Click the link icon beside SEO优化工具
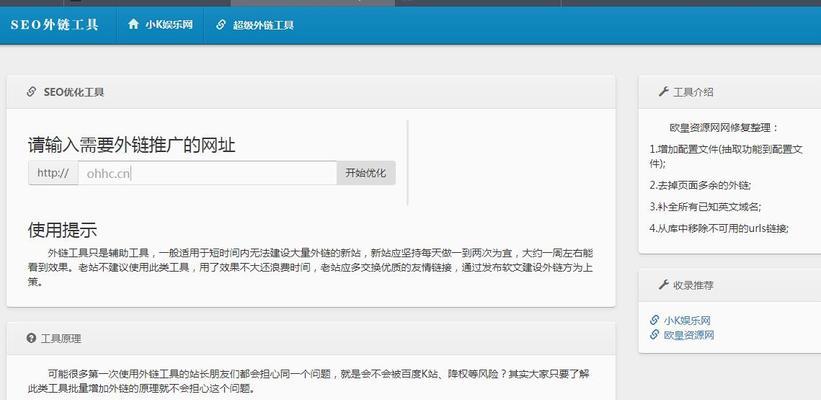The image size is (821, 400). coord(31,92)
